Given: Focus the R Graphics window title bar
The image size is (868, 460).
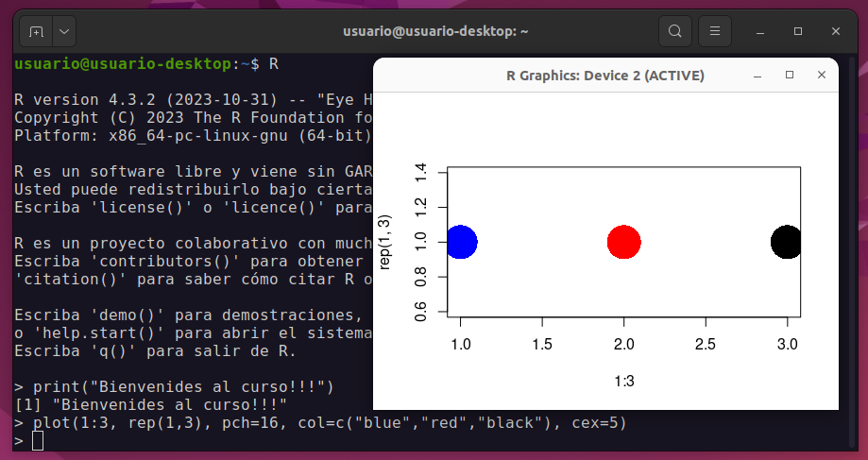Looking at the screenshot, I should [x=604, y=76].
